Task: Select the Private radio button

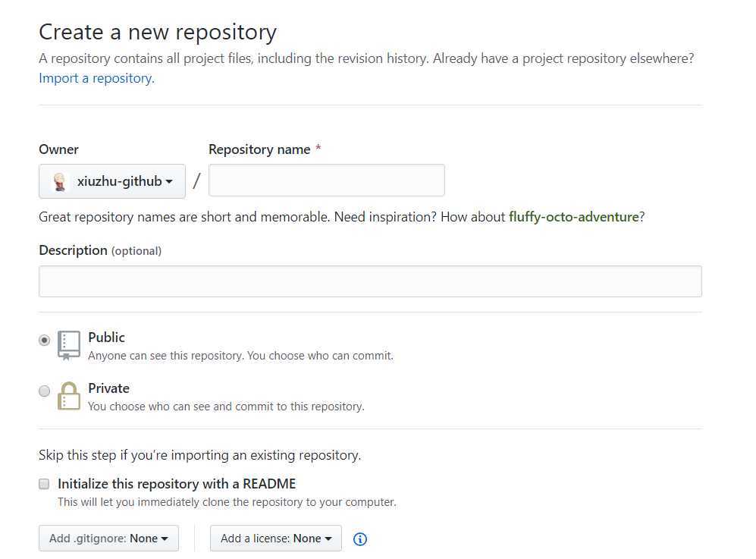Action: 44,391
